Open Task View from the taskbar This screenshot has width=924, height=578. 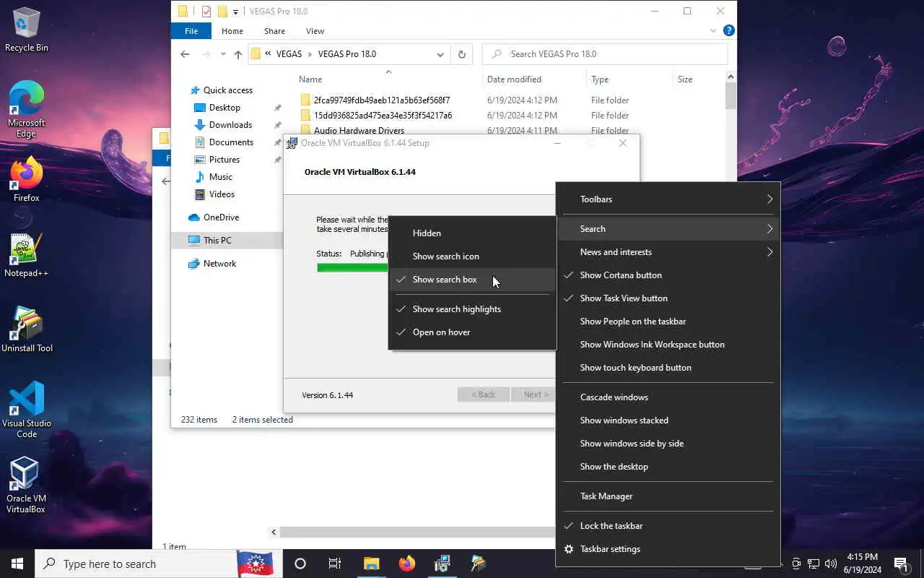[x=335, y=564]
